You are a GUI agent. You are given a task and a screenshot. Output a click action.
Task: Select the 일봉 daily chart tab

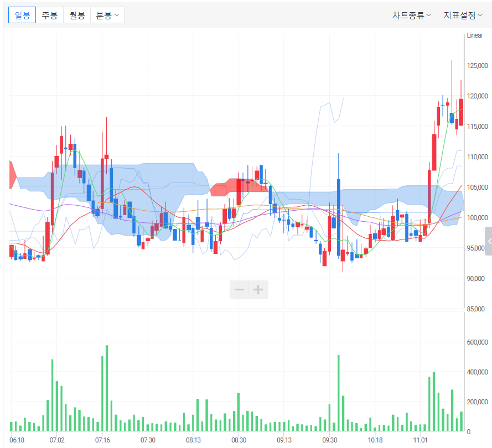pos(22,15)
